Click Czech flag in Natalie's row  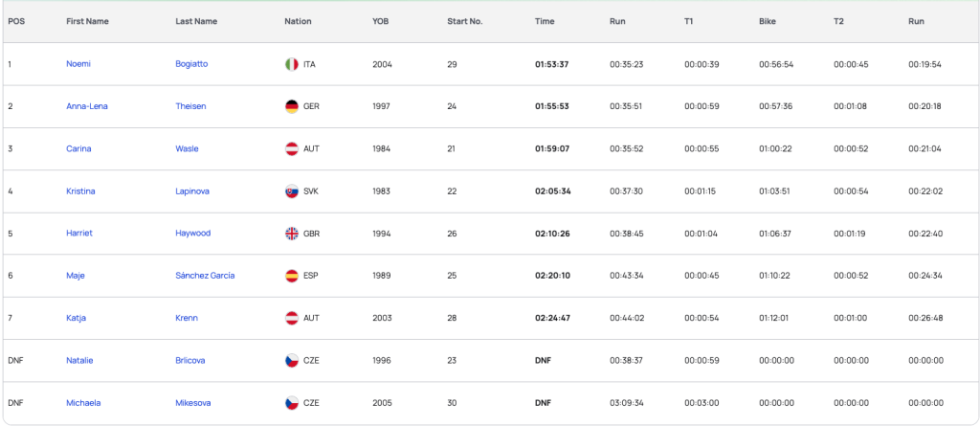point(291,361)
